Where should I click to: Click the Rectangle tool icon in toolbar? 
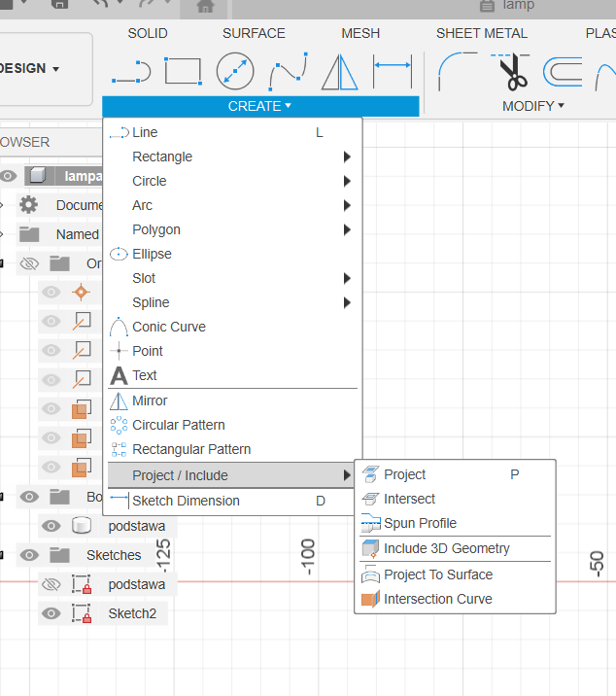[183, 71]
